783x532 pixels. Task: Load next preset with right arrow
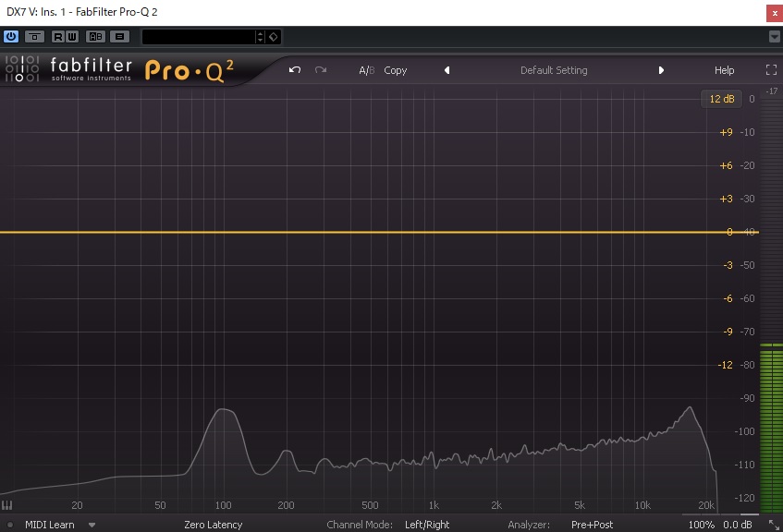[661, 70]
